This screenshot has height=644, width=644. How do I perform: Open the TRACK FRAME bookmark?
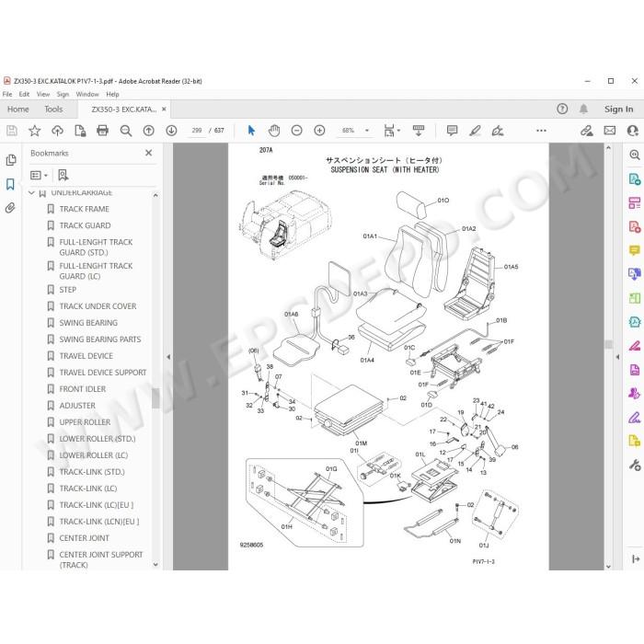(85, 209)
